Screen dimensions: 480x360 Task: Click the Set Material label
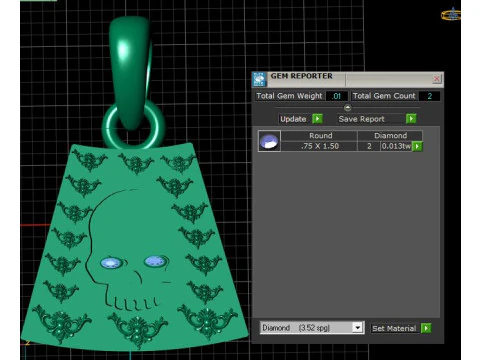click(394, 328)
